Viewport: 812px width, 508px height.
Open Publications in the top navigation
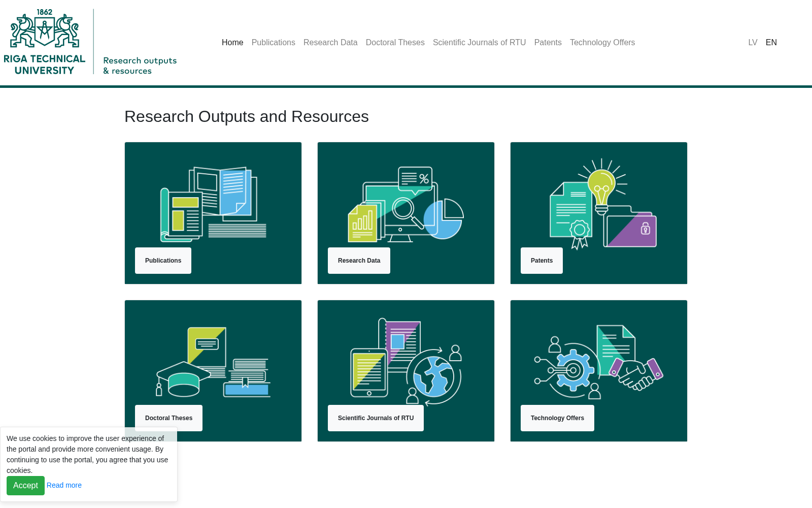[x=274, y=43]
